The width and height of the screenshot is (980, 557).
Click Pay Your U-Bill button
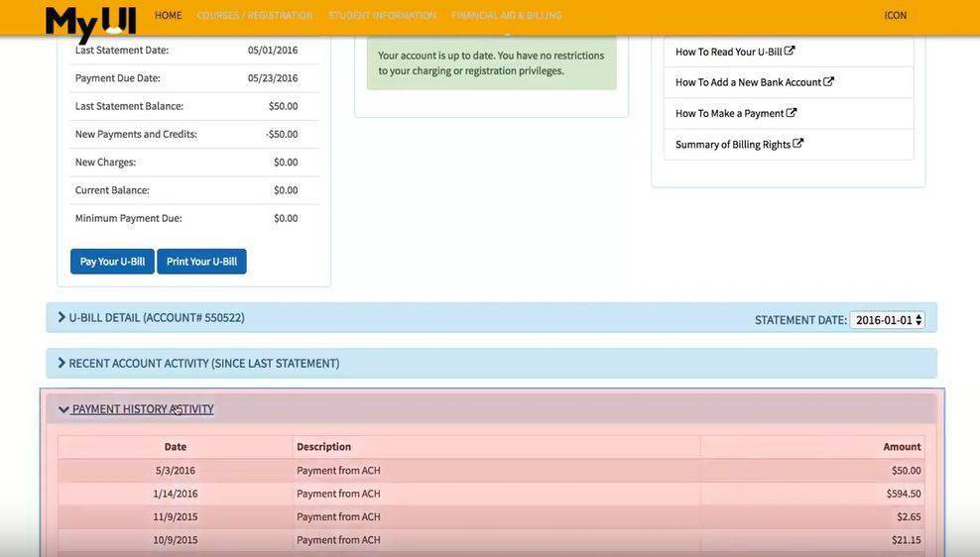coord(112,262)
